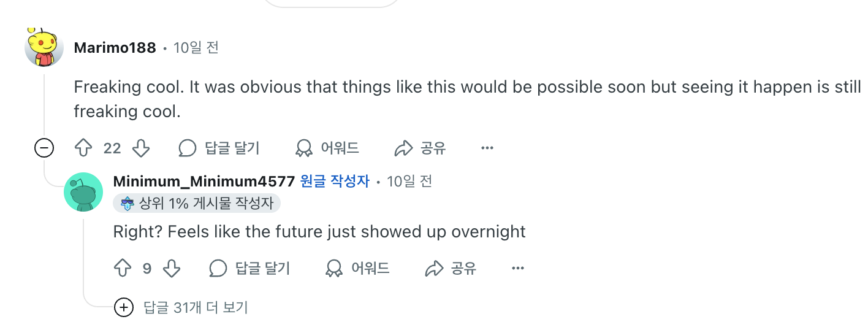Give award (어워드) to Marimo188's comment
Image resolution: width=868 pixels, height=330 pixels.
(327, 148)
